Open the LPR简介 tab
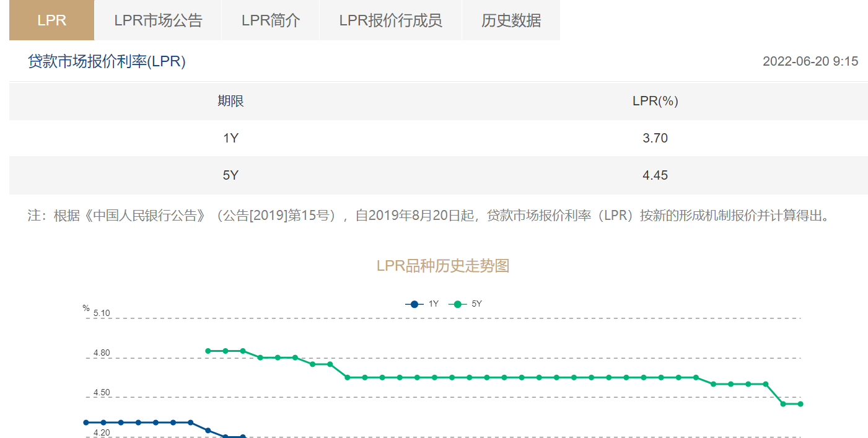The width and height of the screenshot is (868, 438). pyautogui.click(x=271, y=20)
